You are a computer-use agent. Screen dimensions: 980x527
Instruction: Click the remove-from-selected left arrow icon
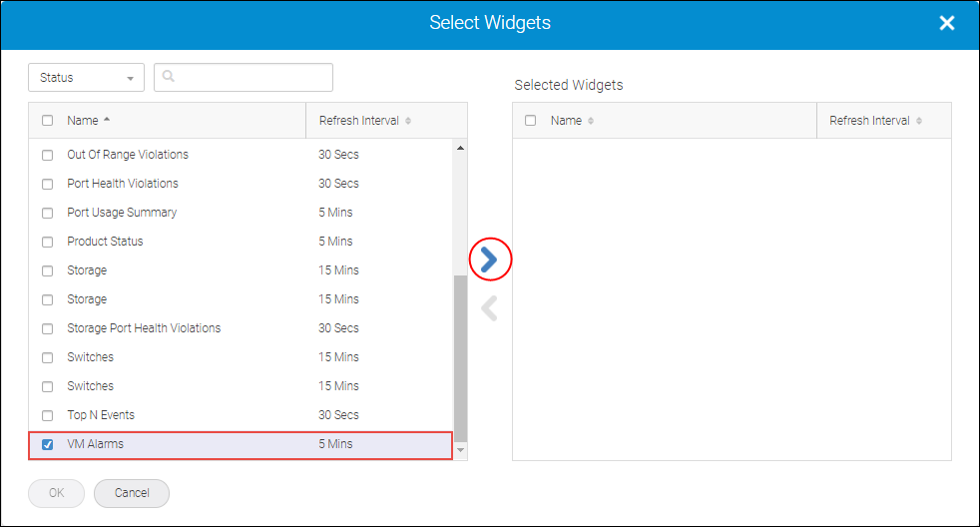tap(489, 309)
